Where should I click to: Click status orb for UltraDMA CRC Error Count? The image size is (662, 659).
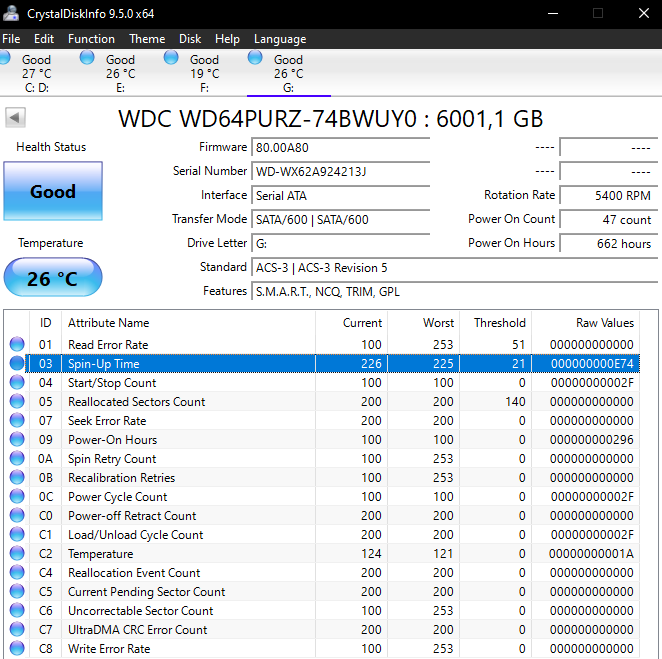pos(17,629)
